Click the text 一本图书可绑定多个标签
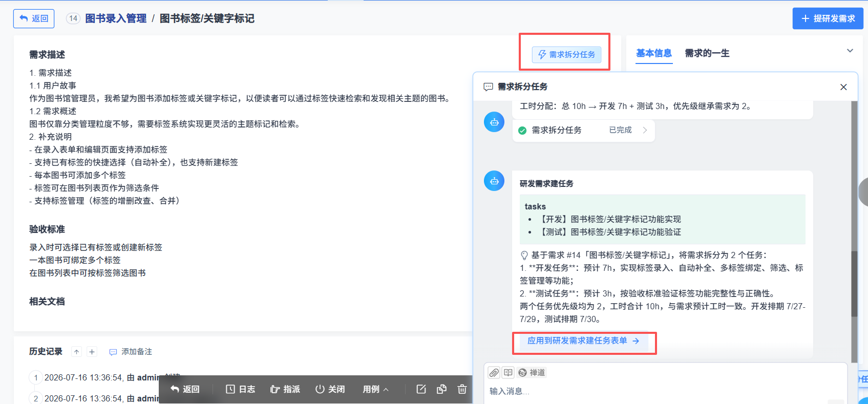Viewport: 868px width, 404px height. pos(75,260)
